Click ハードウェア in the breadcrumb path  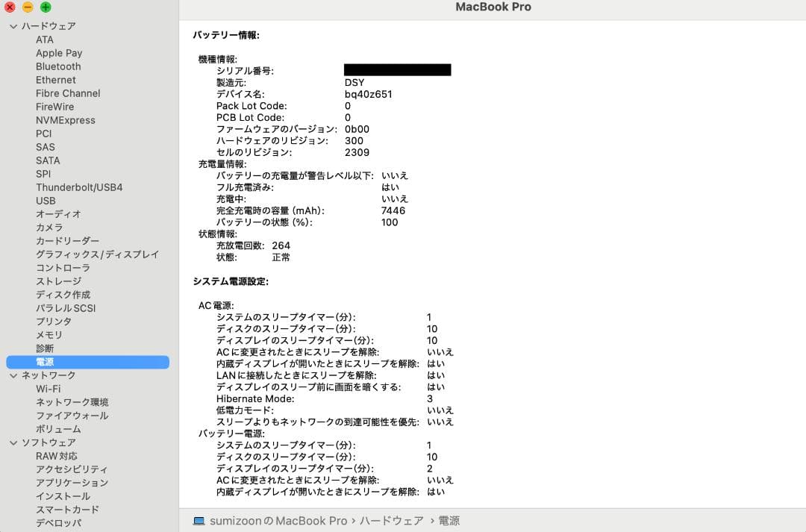390,521
